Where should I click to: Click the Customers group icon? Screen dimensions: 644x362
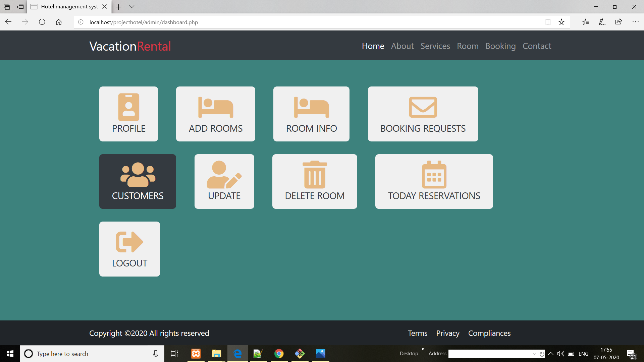tap(138, 174)
